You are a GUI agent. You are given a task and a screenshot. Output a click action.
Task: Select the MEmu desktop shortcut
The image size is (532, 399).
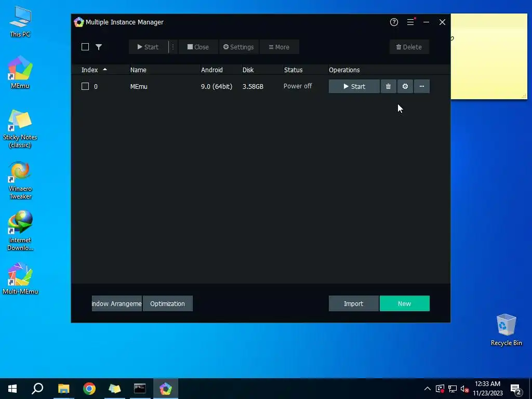click(20, 72)
